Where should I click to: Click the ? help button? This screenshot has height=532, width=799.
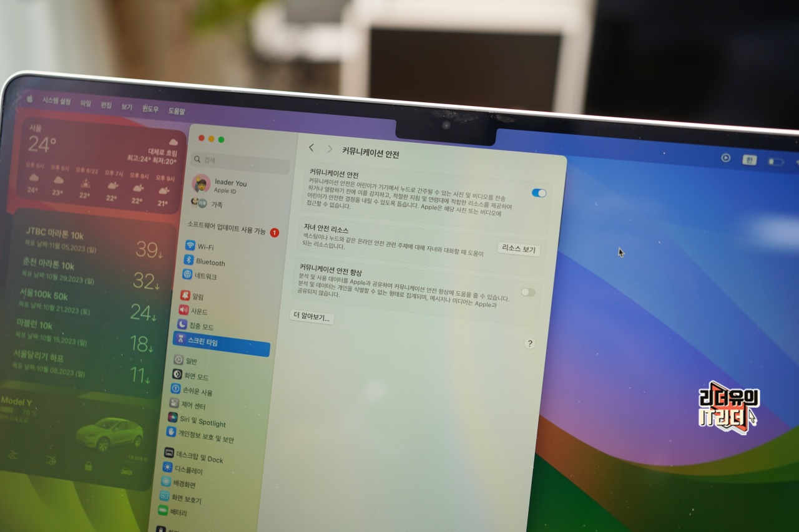(x=529, y=344)
